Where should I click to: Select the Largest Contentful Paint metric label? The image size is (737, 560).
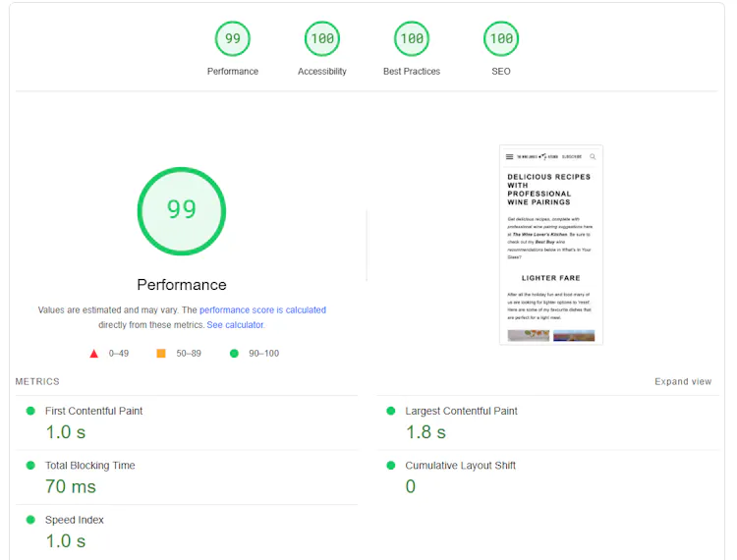tap(461, 411)
